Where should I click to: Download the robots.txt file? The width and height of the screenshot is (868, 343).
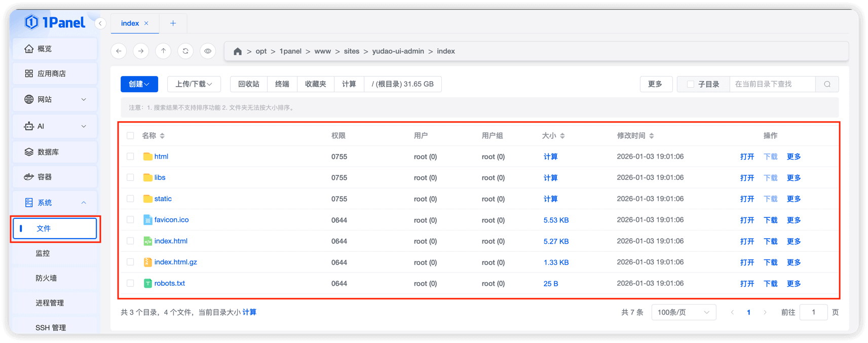tap(770, 284)
